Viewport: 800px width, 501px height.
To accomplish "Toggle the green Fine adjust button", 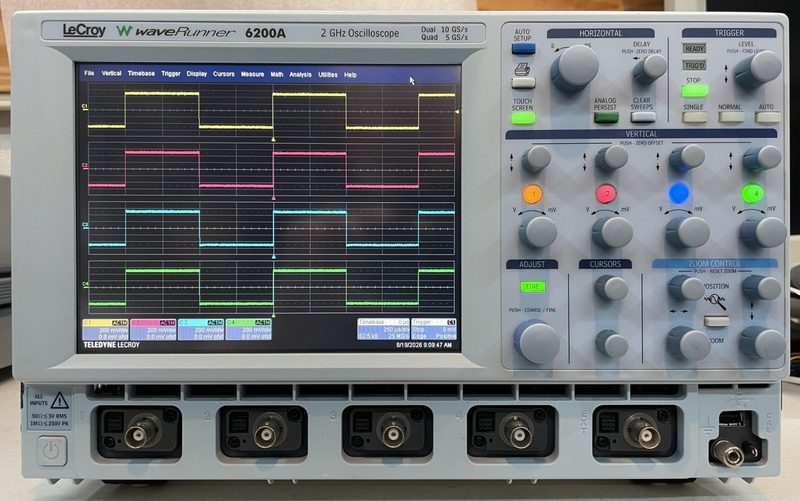I will pos(533,286).
